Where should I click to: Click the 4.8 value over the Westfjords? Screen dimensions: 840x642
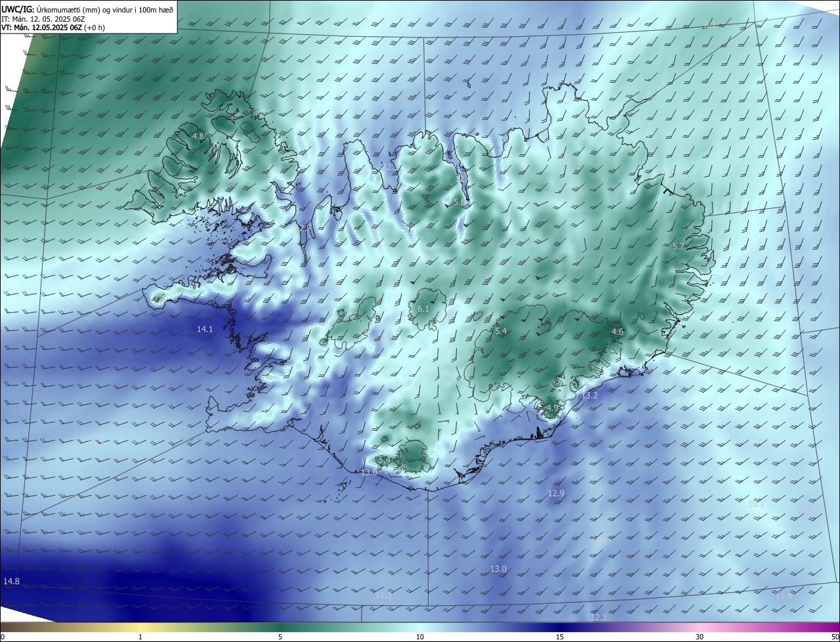(198, 136)
